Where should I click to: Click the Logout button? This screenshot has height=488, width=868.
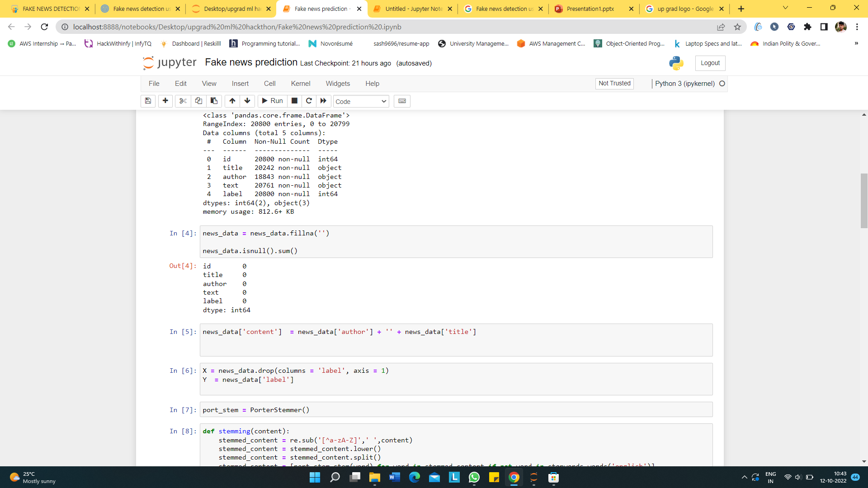point(710,63)
